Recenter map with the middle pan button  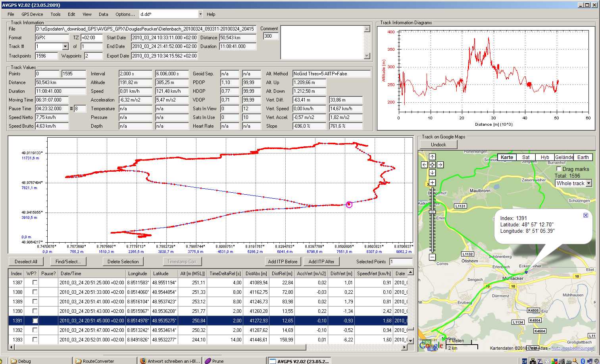(x=432, y=165)
